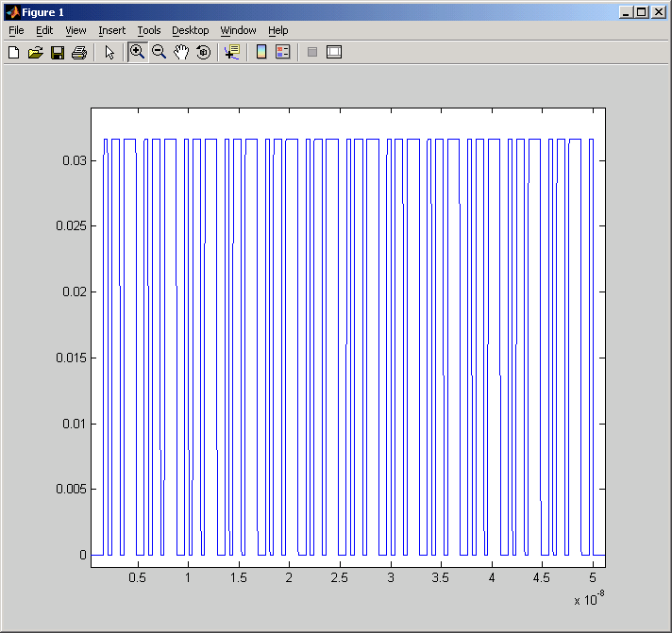Open the Tools menu
Viewport: 672px width, 633px height.
coord(149,30)
